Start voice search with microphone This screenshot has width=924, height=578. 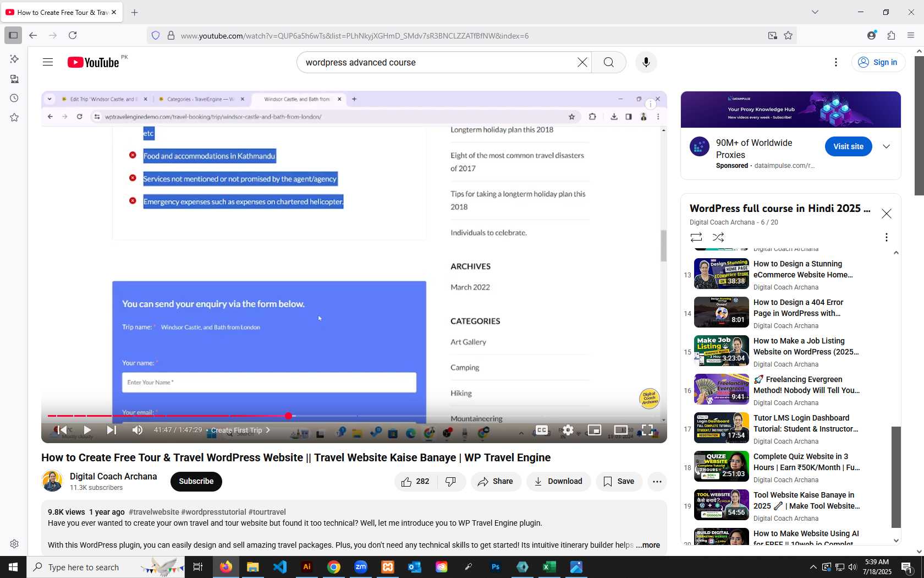646,62
